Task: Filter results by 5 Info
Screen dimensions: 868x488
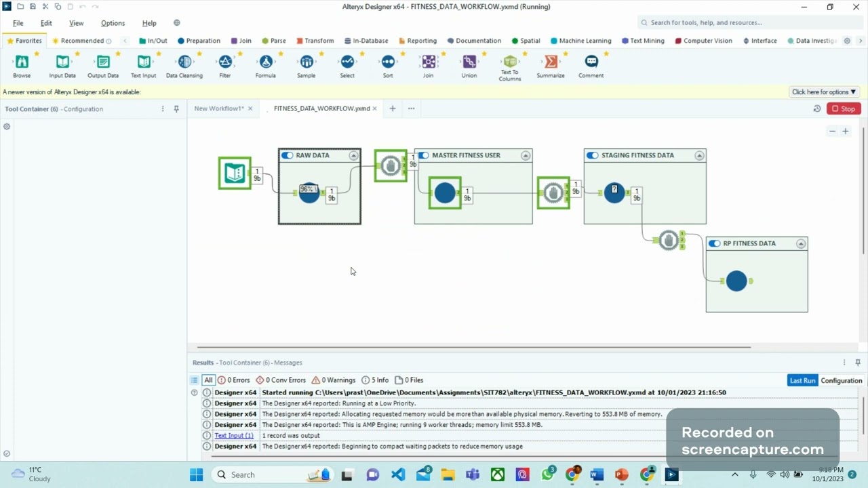Action: click(x=375, y=380)
